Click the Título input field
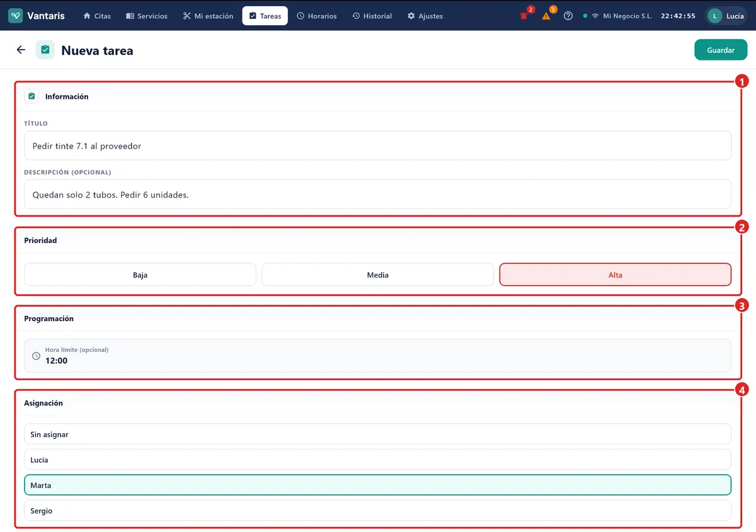The height and width of the screenshot is (532, 756). [x=377, y=145]
